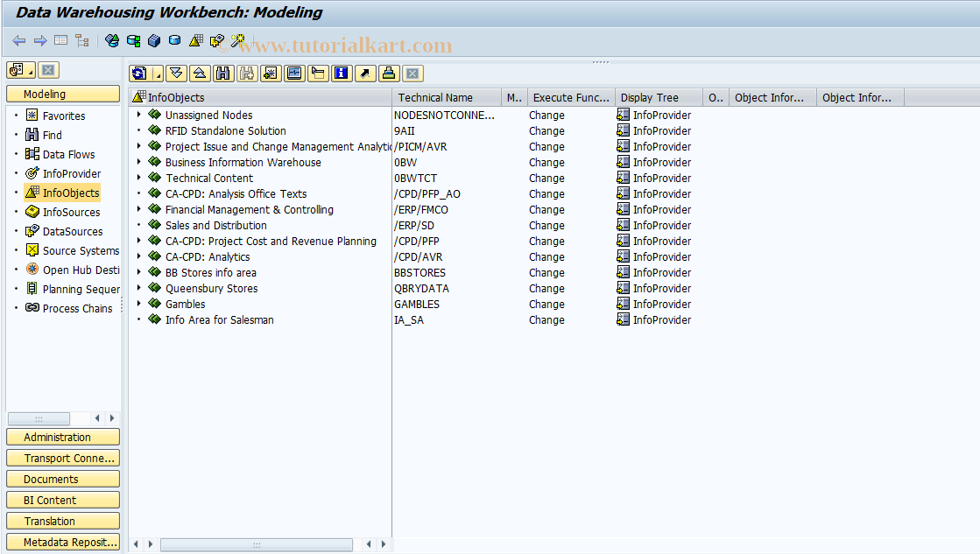The width and height of the screenshot is (980, 554).
Task: Click the Find Next icon
Action: (x=246, y=74)
